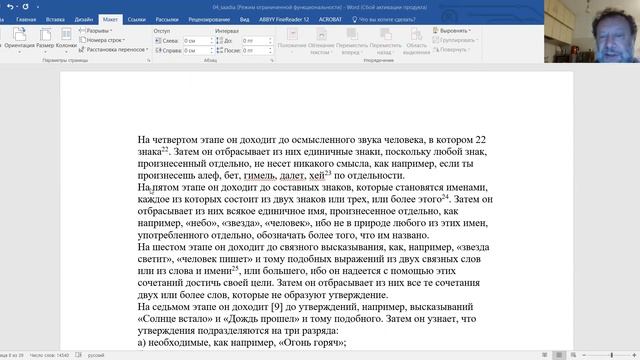This screenshot has width=640, height=360.
Task: Click the Переместить вперед button
Action: 352,41
